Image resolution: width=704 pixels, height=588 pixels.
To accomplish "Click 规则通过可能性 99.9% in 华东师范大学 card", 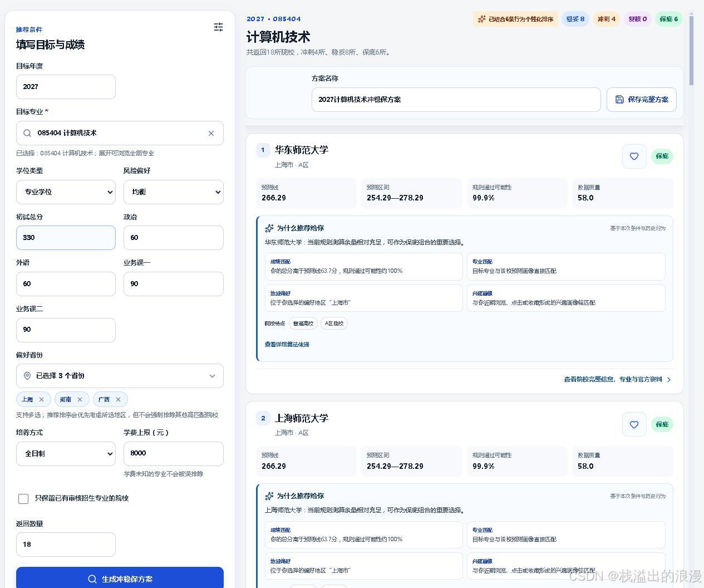I will 517,193.
